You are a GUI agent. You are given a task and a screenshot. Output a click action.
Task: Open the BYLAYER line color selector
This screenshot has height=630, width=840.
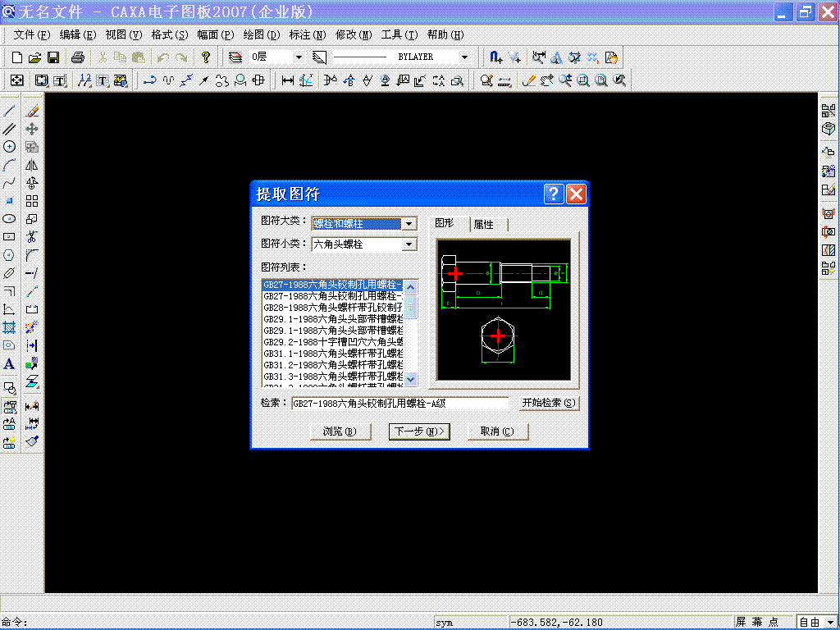(464, 57)
